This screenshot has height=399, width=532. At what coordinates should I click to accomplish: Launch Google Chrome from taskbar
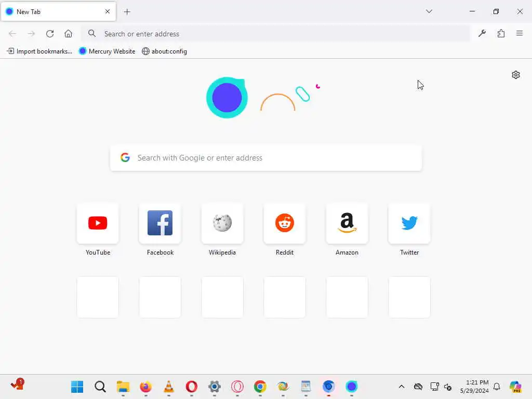tap(260, 387)
